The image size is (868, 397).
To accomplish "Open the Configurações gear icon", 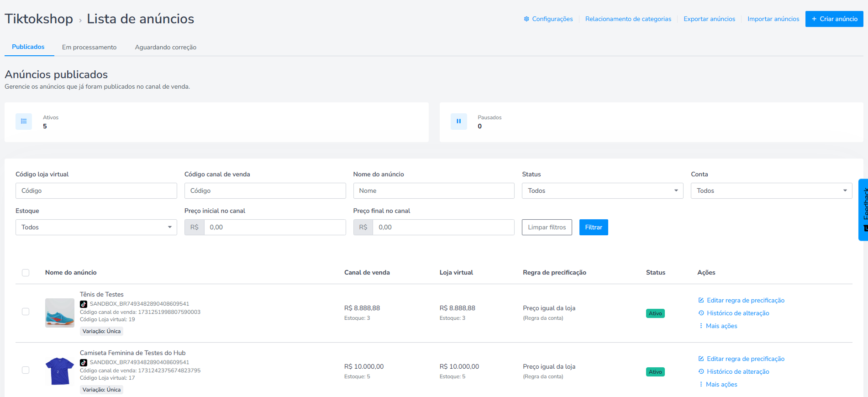I will point(526,19).
